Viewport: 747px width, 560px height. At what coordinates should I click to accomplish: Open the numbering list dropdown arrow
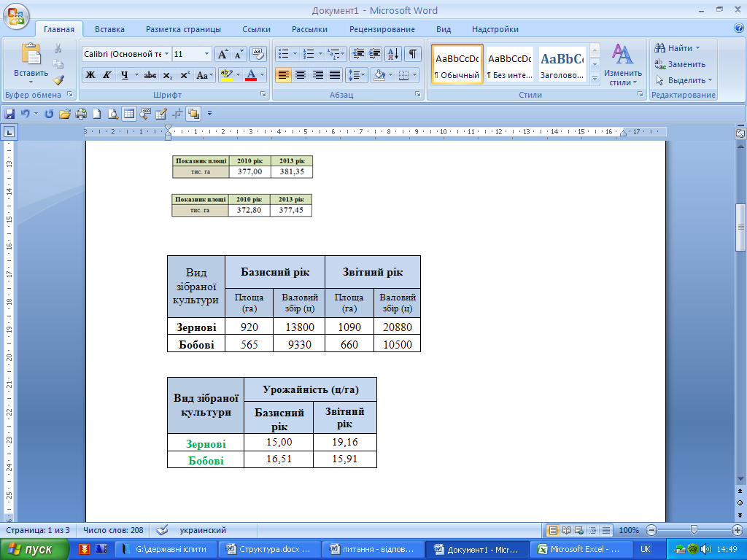pos(321,54)
